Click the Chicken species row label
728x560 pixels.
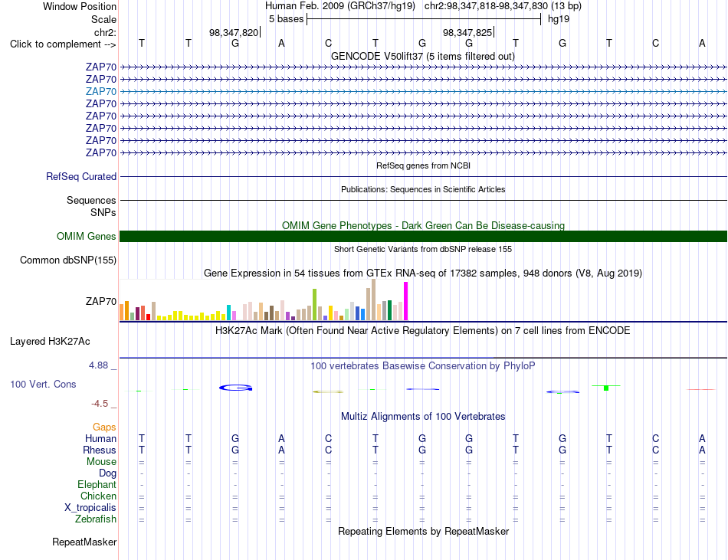pos(98,496)
